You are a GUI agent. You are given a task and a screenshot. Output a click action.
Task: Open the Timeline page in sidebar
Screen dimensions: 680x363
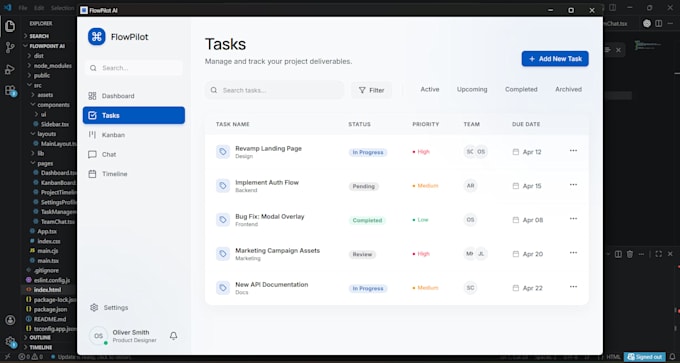point(134,174)
